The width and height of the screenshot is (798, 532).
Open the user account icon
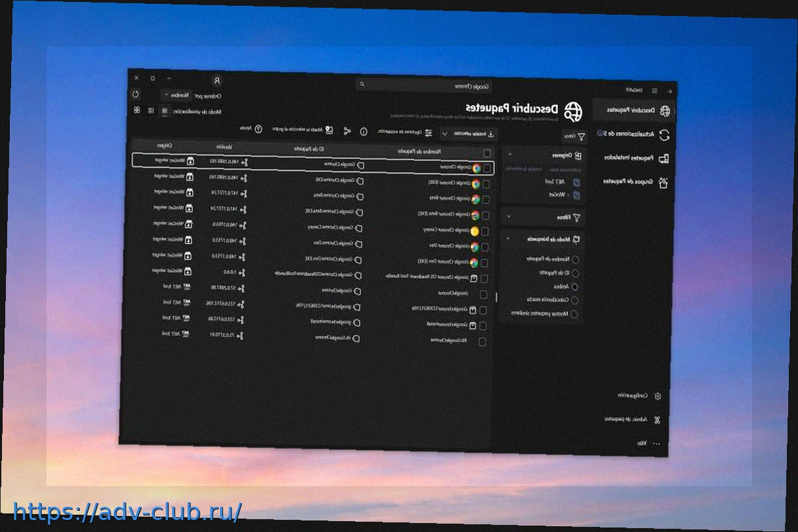217,79
